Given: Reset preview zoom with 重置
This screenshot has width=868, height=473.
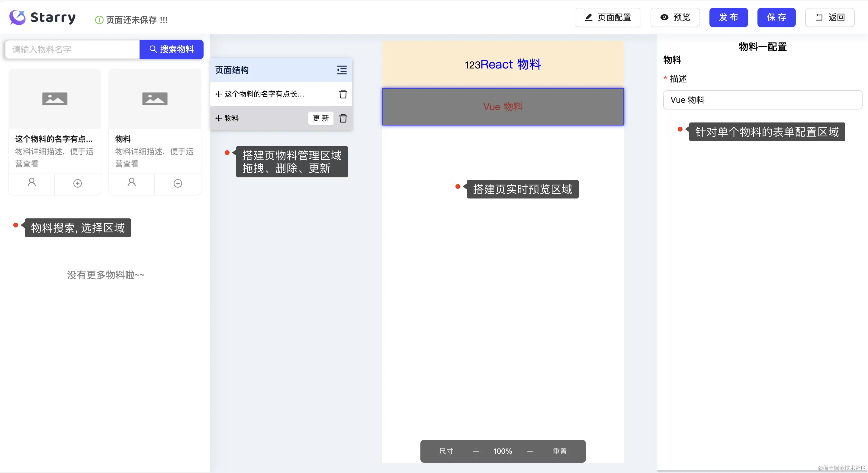Looking at the screenshot, I should pos(559,451).
